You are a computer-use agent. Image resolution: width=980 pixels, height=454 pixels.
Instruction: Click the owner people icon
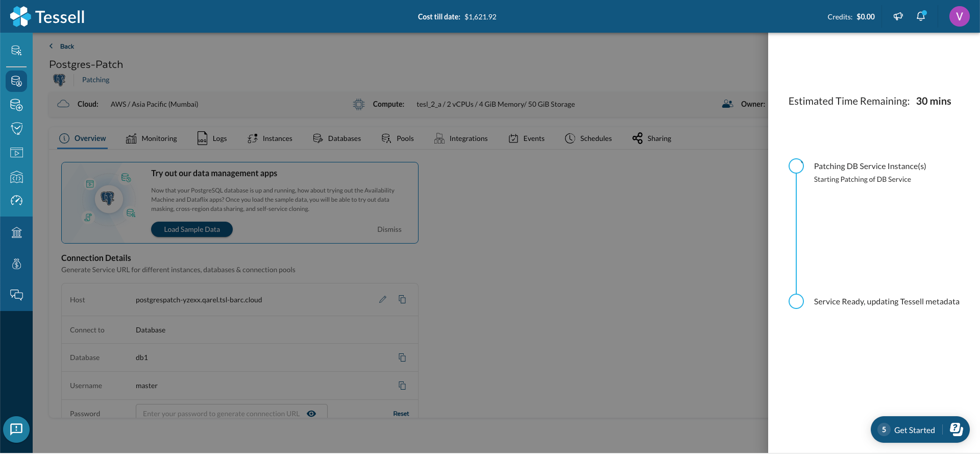tap(728, 104)
